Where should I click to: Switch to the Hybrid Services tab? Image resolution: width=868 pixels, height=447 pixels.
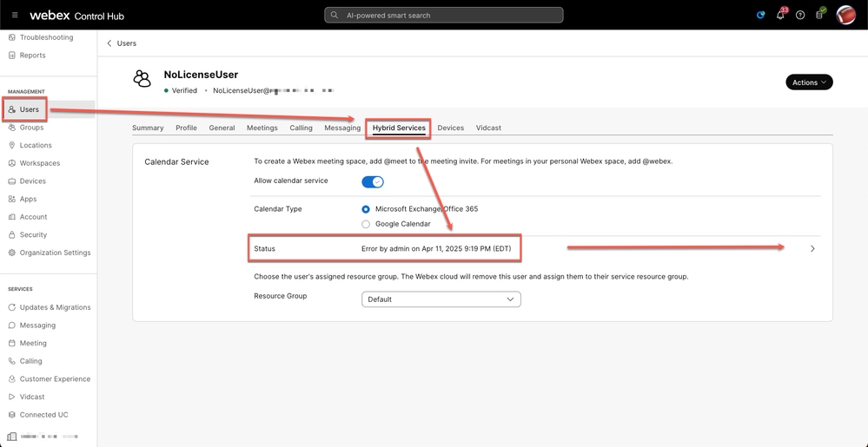(x=399, y=128)
